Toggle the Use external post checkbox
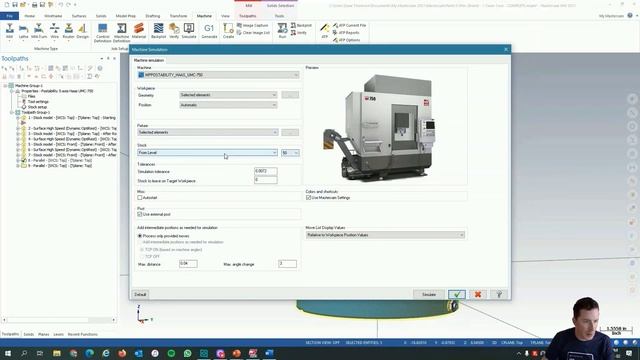The height and width of the screenshot is (360, 640). click(x=140, y=214)
